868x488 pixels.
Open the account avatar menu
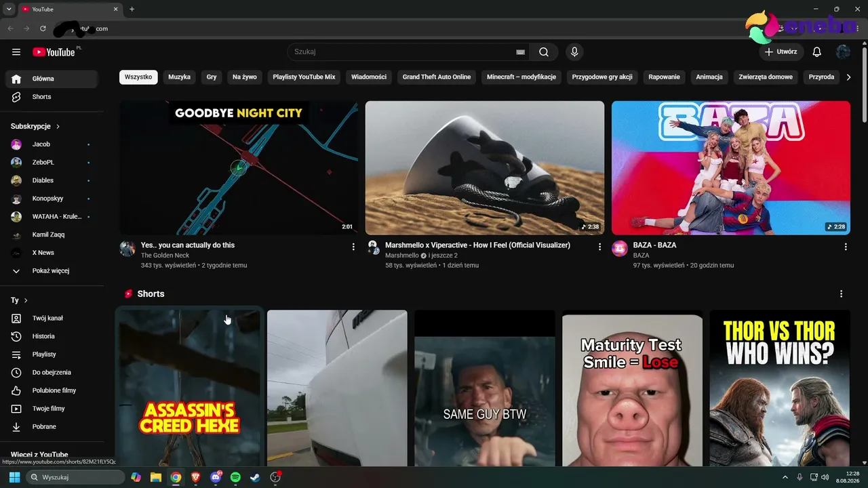click(x=843, y=52)
